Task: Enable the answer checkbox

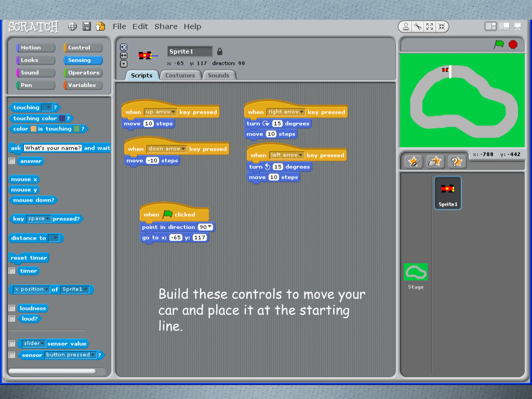Action: click(12, 161)
